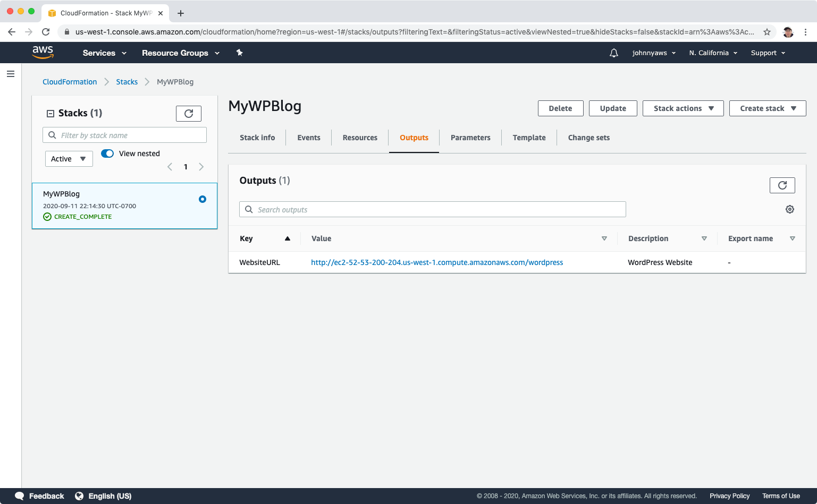Open the Support menu
817x504 pixels.
[768, 53]
